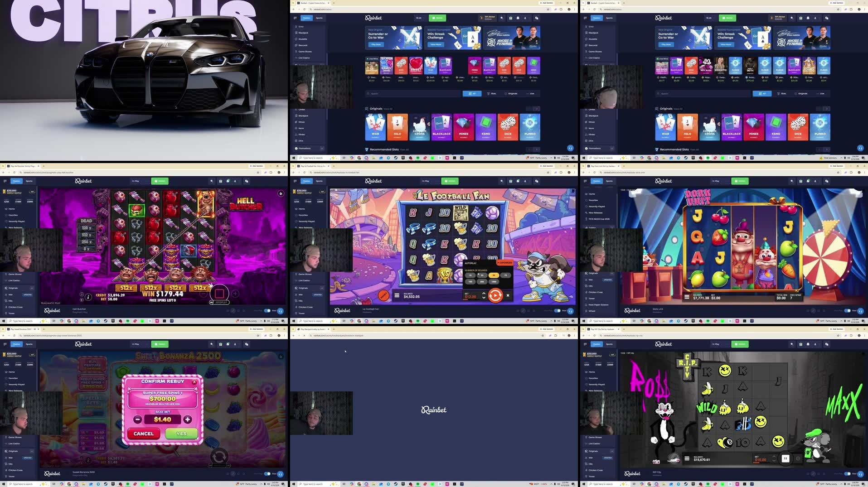
Task: Click the address bar in the Blackjack Lobby window
Action: click(426, 336)
